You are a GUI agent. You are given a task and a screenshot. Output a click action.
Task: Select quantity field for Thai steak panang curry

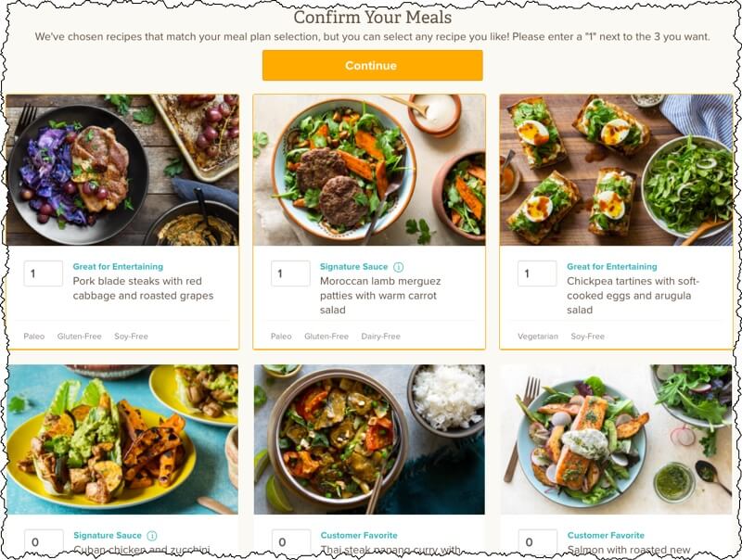tap(291, 541)
